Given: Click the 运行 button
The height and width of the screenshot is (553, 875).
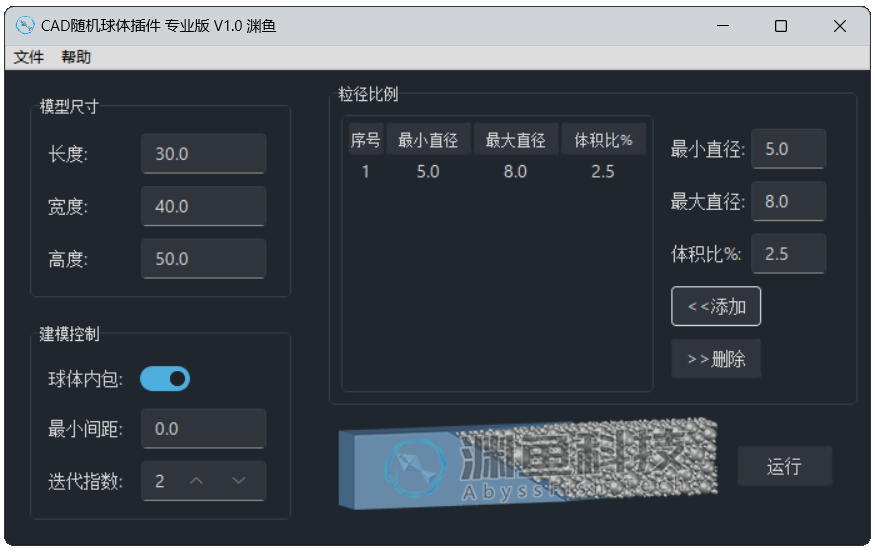Looking at the screenshot, I should click(x=785, y=466).
